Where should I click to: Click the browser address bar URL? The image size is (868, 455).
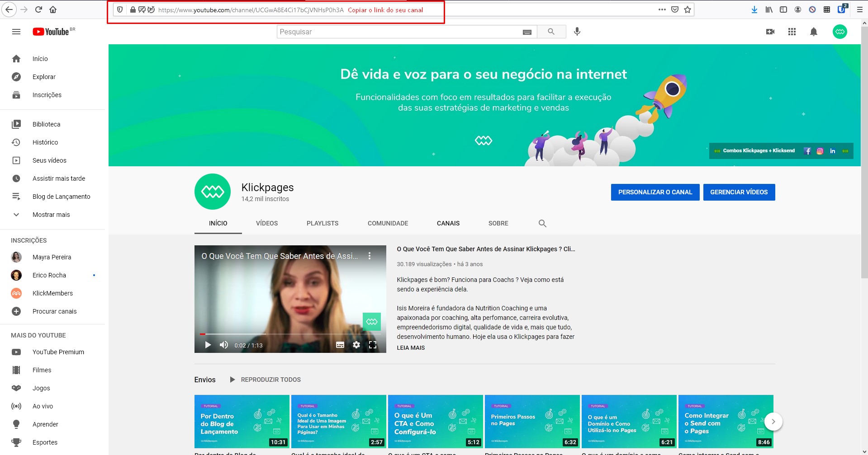coord(251,10)
